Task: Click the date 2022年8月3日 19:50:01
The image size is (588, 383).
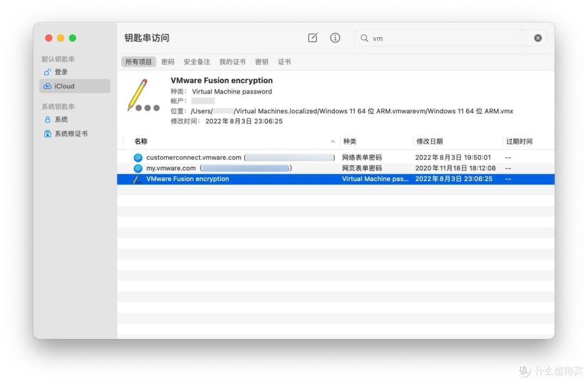Action: click(452, 157)
